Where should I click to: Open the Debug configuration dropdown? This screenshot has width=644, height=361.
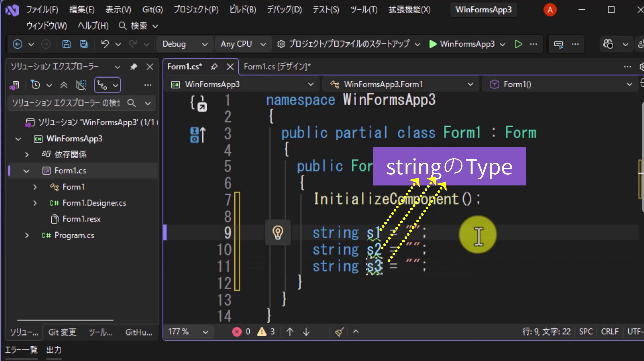point(185,44)
